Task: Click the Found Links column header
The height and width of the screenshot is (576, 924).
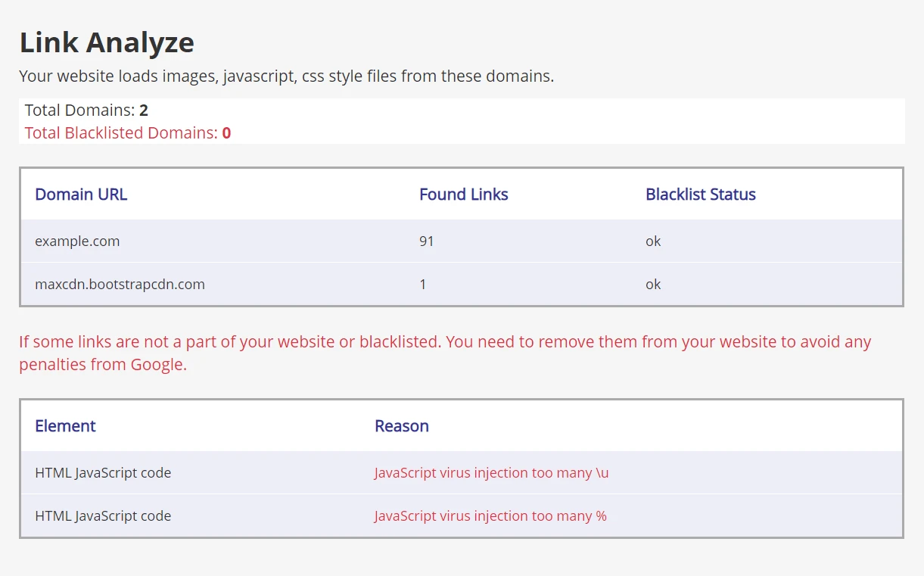Action: pyautogui.click(x=463, y=195)
